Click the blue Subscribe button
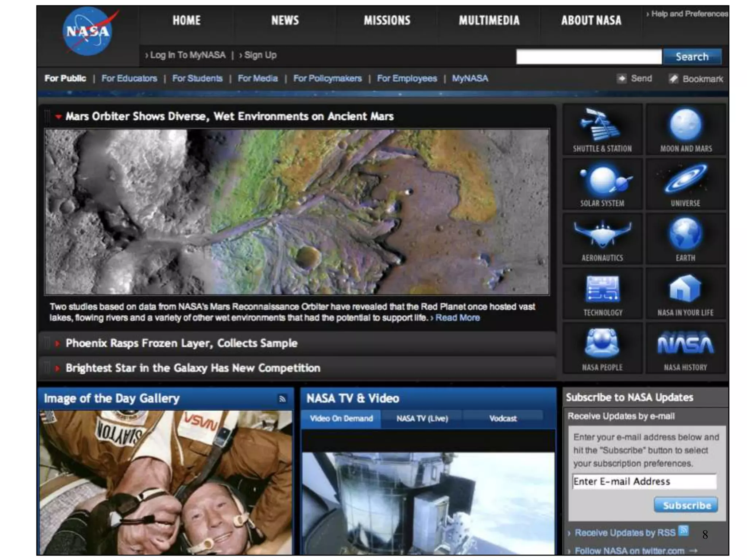 pyautogui.click(x=686, y=505)
